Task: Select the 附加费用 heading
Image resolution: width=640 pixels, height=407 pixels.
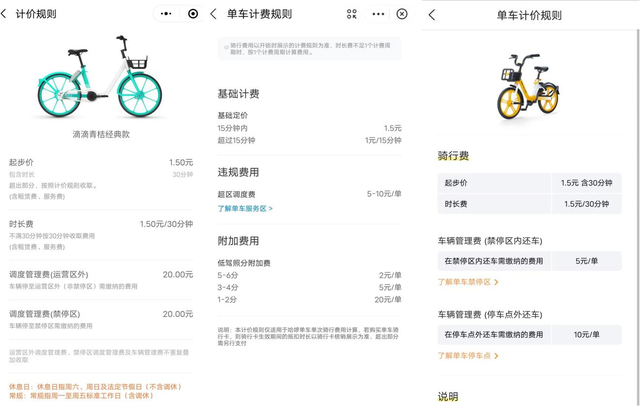Action: (238, 241)
